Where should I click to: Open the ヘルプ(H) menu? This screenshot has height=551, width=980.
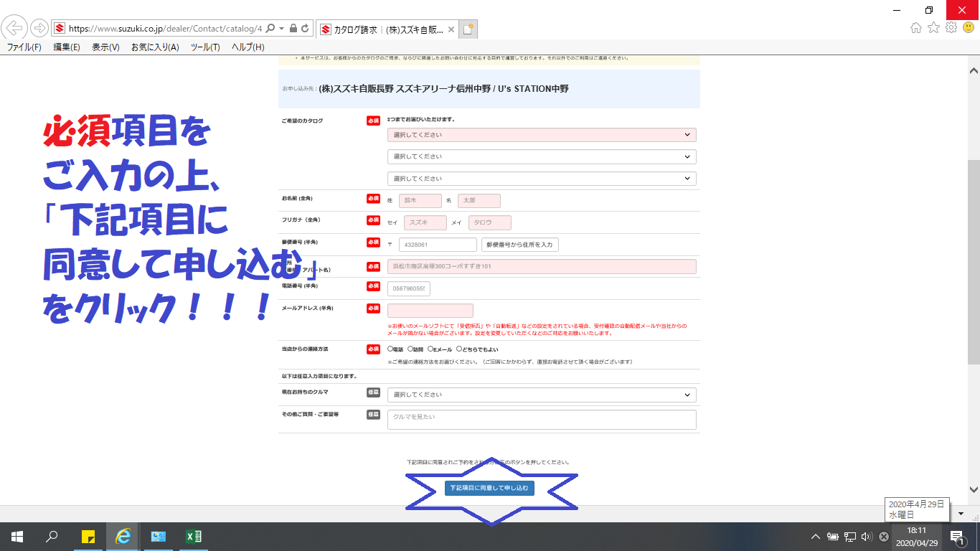[x=248, y=47]
